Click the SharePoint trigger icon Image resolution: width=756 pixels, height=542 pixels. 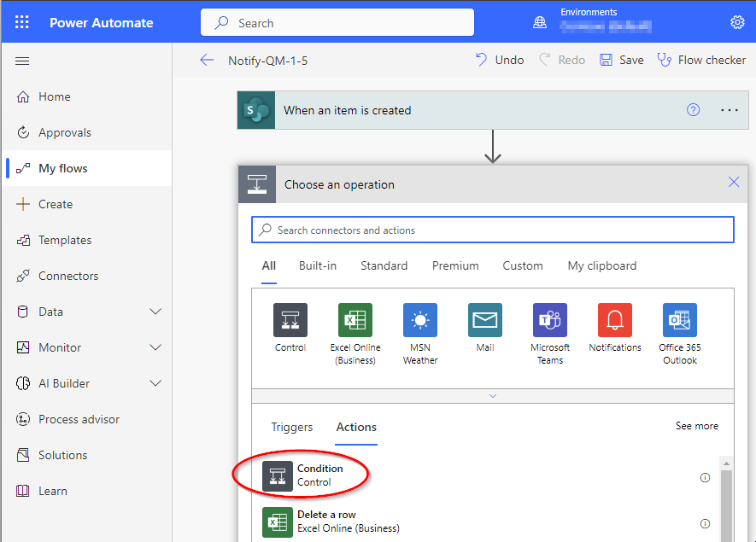pyautogui.click(x=256, y=110)
